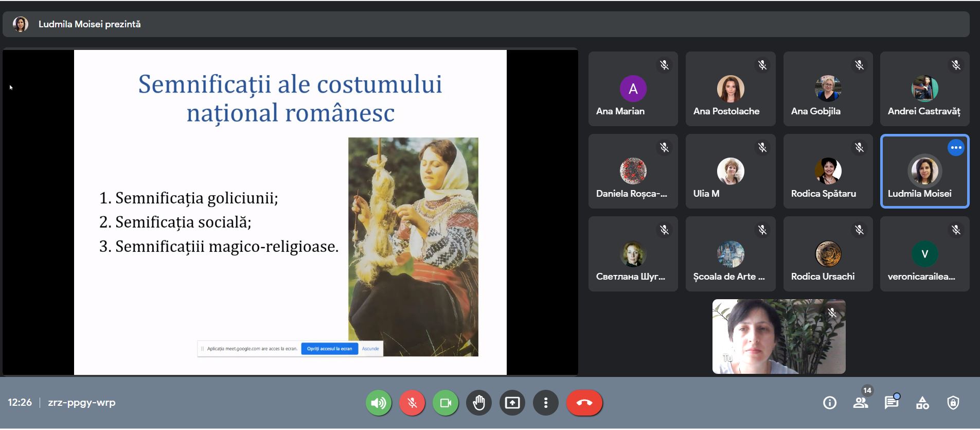Screen dimensions: 980x430
Task: Select the Rodica Spătaru participant tile
Action: [x=828, y=171]
